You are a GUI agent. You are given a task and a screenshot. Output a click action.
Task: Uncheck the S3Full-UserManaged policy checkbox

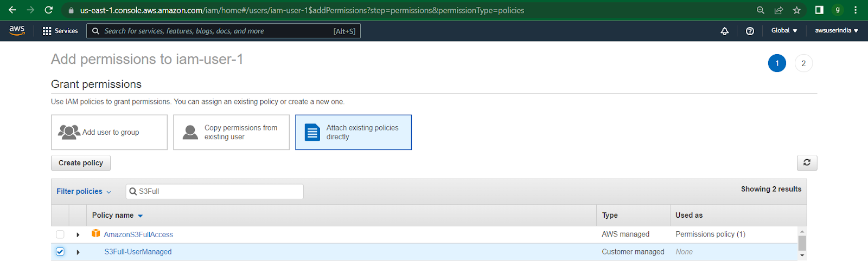pos(60,252)
